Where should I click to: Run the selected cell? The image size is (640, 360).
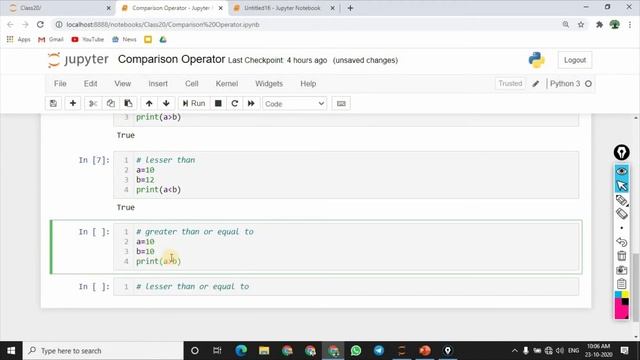click(x=194, y=104)
